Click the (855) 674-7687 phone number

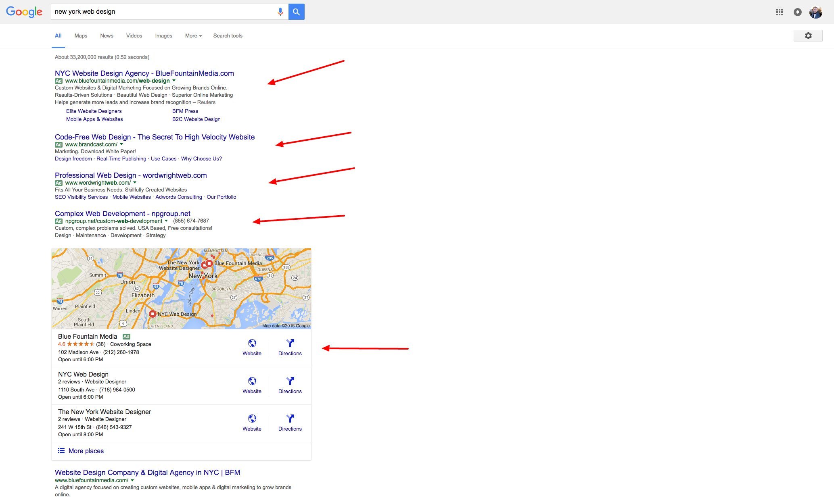tap(191, 221)
